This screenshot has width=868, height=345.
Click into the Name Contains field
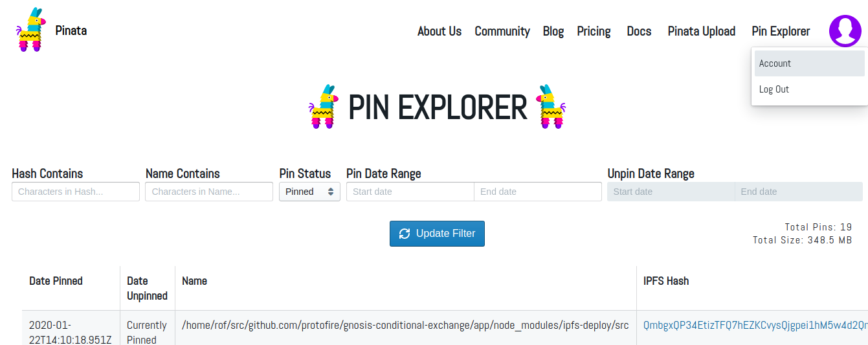pyautogui.click(x=209, y=192)
